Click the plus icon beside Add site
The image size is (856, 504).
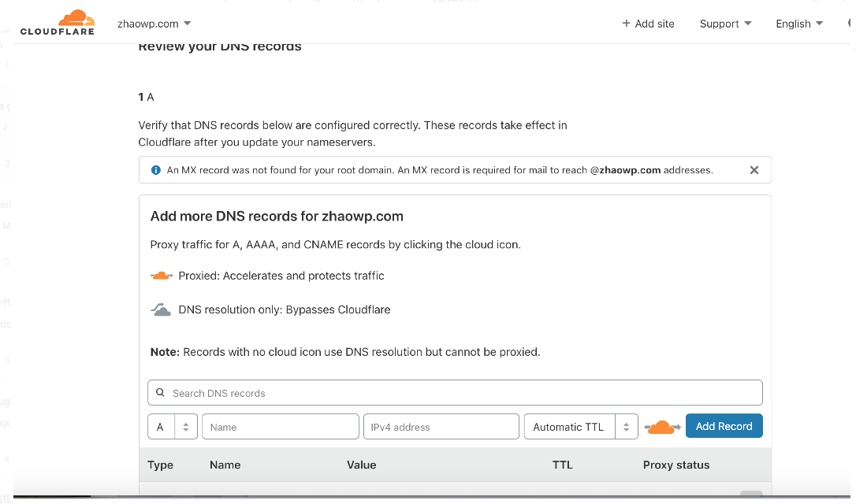(x=626, y=24)
